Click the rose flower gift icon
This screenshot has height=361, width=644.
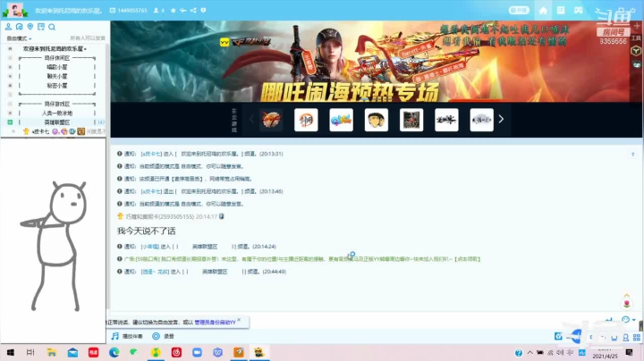pos(626,304)
